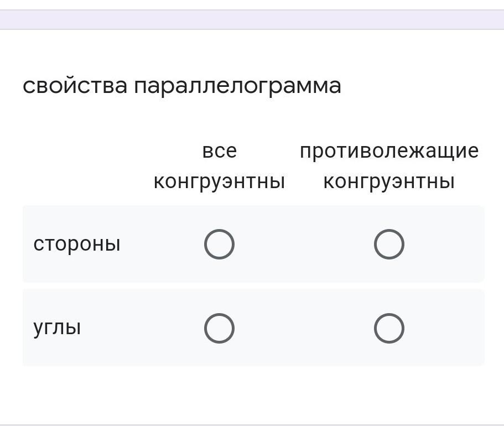Select 'все конгруэнтны' for углы row
Viewport: 504px width, 426px height.
[219, 328]
